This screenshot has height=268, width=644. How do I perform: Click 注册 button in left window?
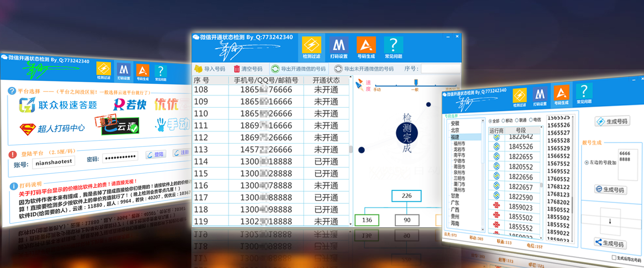[181, 152]
